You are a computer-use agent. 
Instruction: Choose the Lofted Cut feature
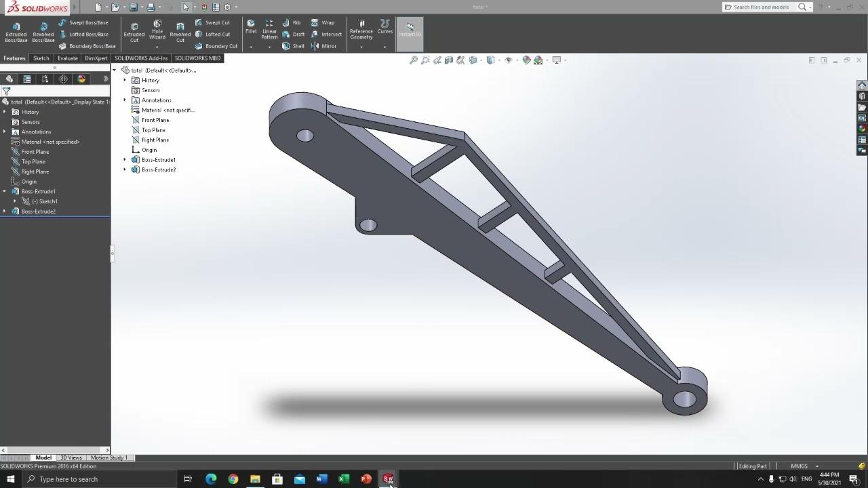coord(212,34)
